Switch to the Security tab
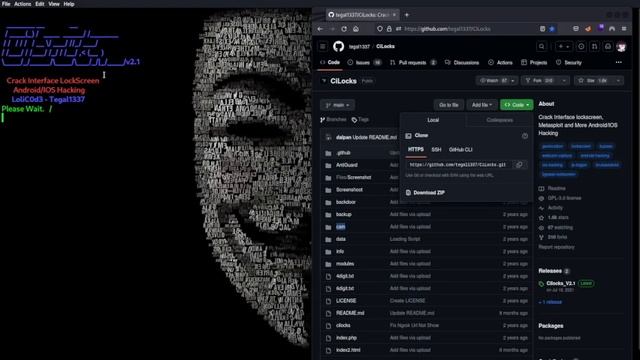The image size is (640, 360). click(569, 62)
